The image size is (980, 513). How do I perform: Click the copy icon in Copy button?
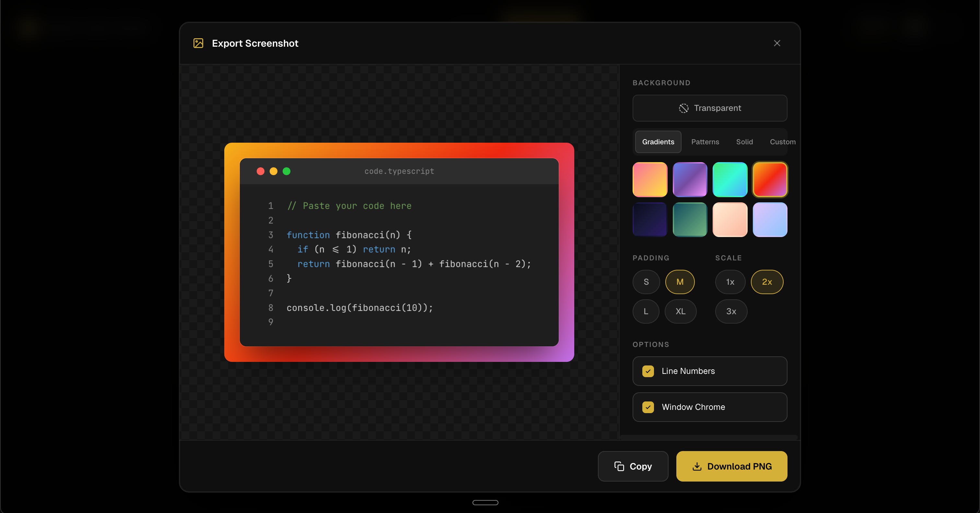pos(619,466)
